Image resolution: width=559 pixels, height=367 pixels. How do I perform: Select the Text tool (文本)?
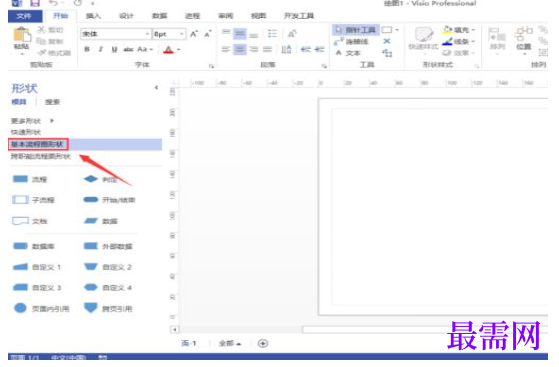[x=348, y=53]
